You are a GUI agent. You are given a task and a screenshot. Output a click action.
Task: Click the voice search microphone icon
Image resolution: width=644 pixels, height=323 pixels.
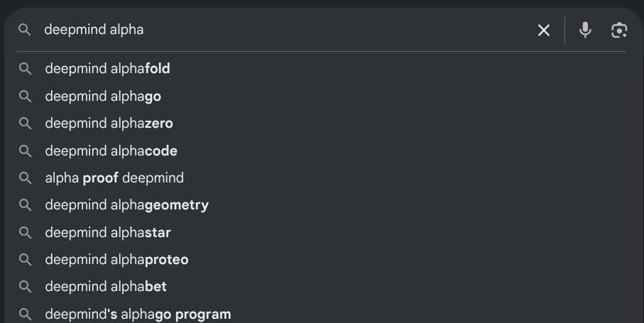(x=585, y=30)
